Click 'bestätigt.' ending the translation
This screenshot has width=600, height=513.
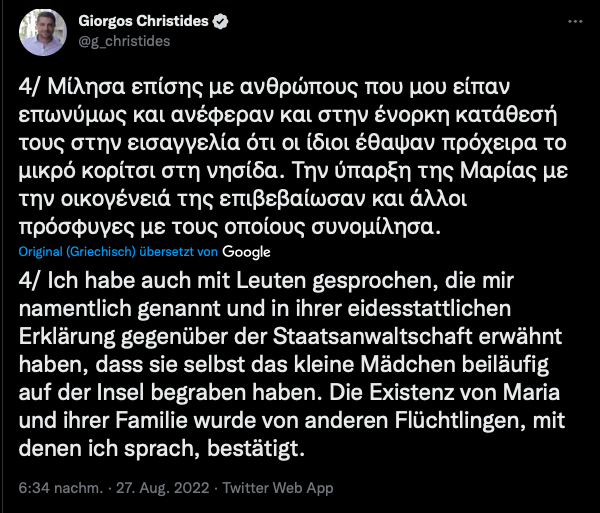[256, 448]
